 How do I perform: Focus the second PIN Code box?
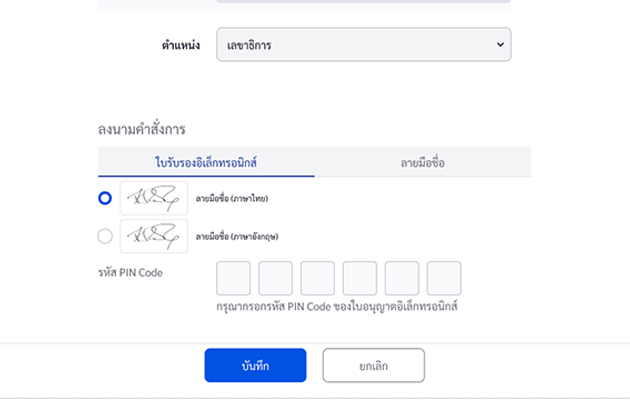pyautogui.click(x=275, y=278)
